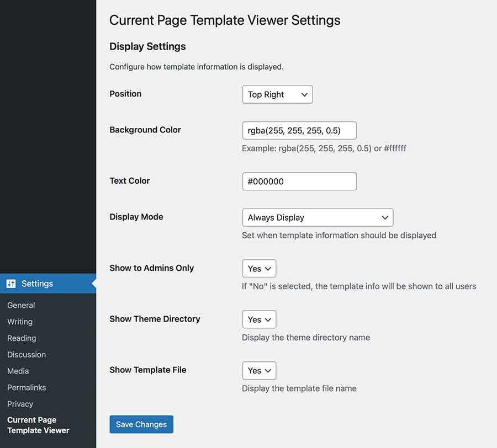Image resolution: width=497 pixels, height=448 pixels.
Task: Focus the Text Color field
Action: click(299, 182)
